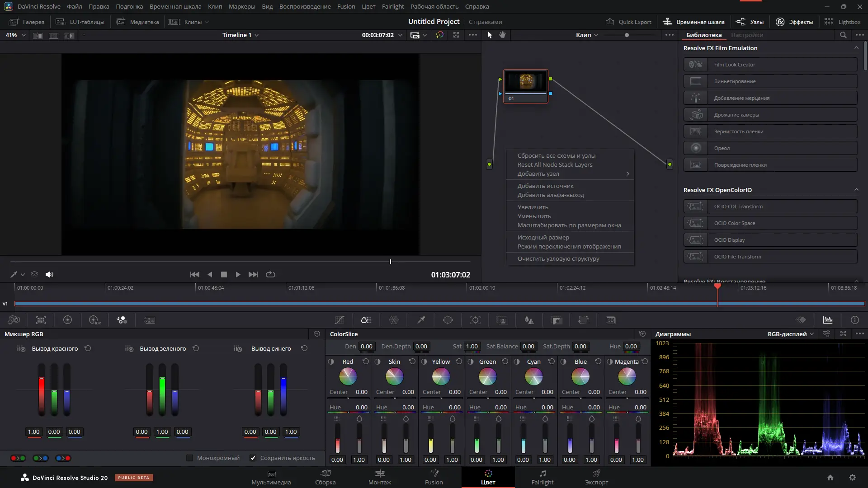
Task: Show the Scopes graph icon
Action: (x=828, y=320)
